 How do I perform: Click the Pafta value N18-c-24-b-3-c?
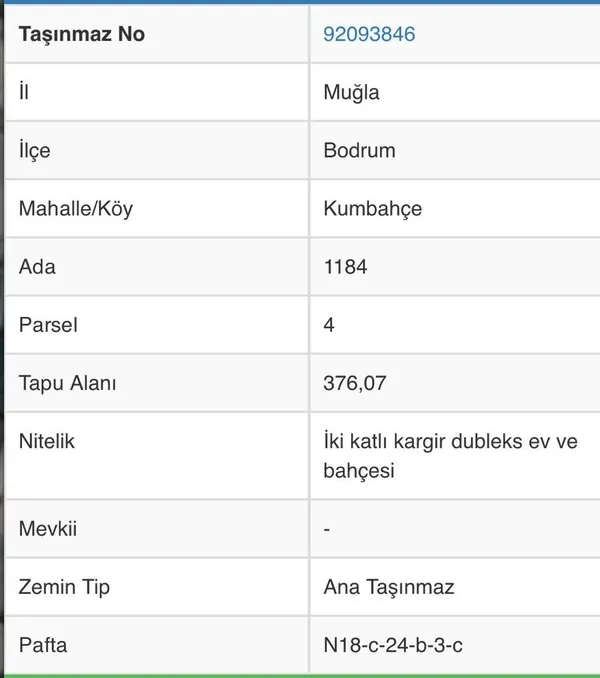[393, 645]
